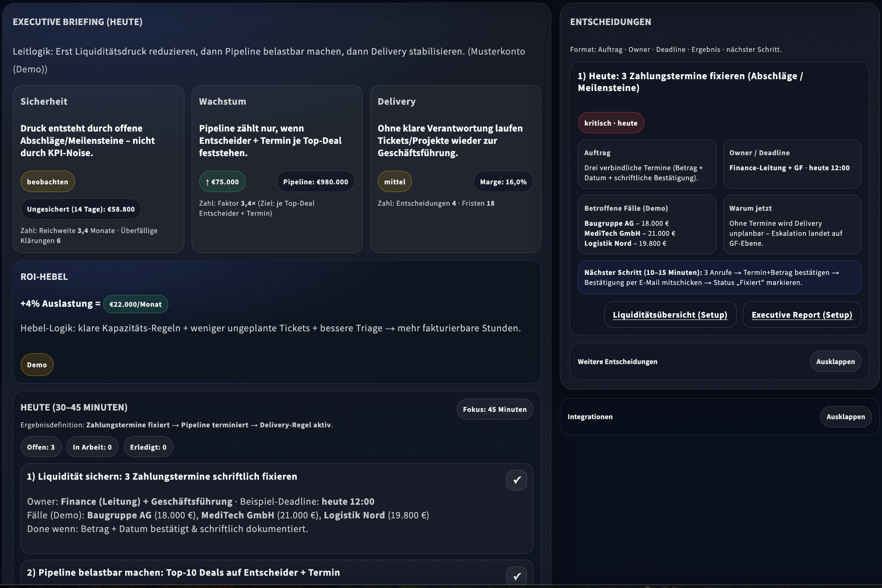Toggle the "Offen: 3" status filter
This screenshot has height=588, width=882.
pos(41,446)
